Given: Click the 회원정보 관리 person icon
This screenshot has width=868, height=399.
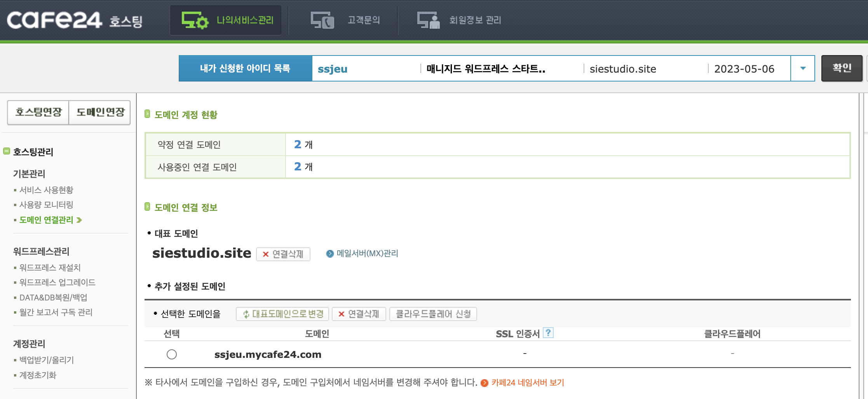Looking at the screenshot, I should 428,20.
